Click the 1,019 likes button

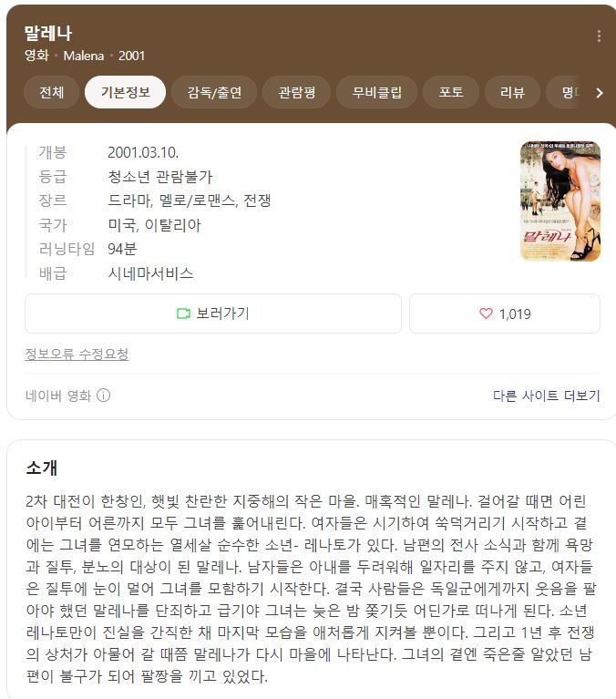pyautogui.click(x=505, y=314)
